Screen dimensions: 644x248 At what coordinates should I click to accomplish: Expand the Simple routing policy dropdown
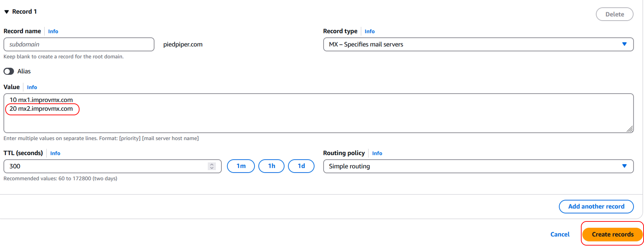coord(478,166)
